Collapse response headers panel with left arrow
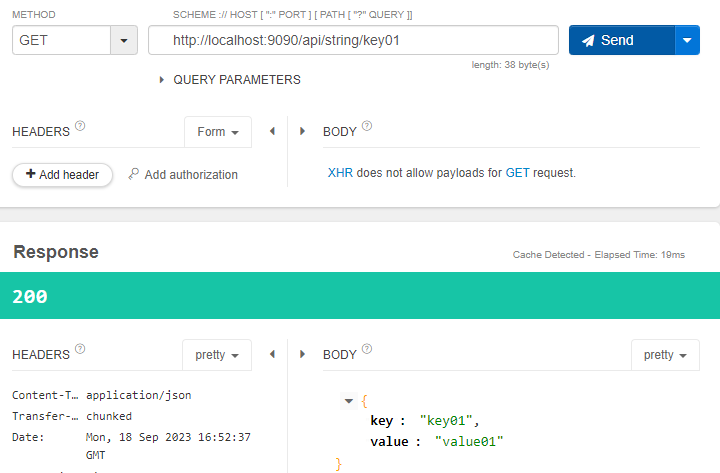 pos(272,355)
